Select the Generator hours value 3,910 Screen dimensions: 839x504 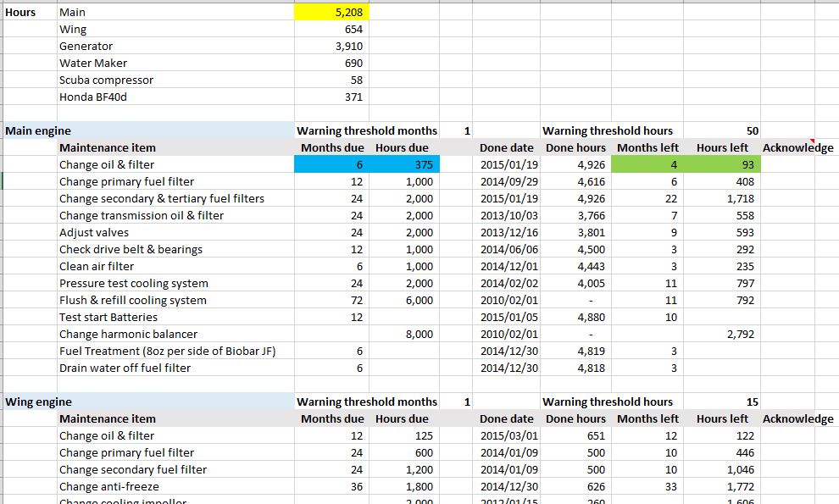tap(331, 47)
